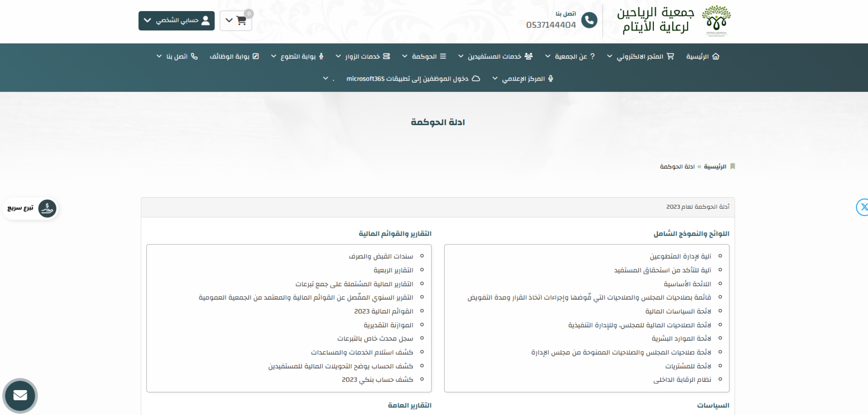Expand the حسابي الشخصي account dropdown
Viewport: 868px width, 415px height.
[x=176, y=21]
